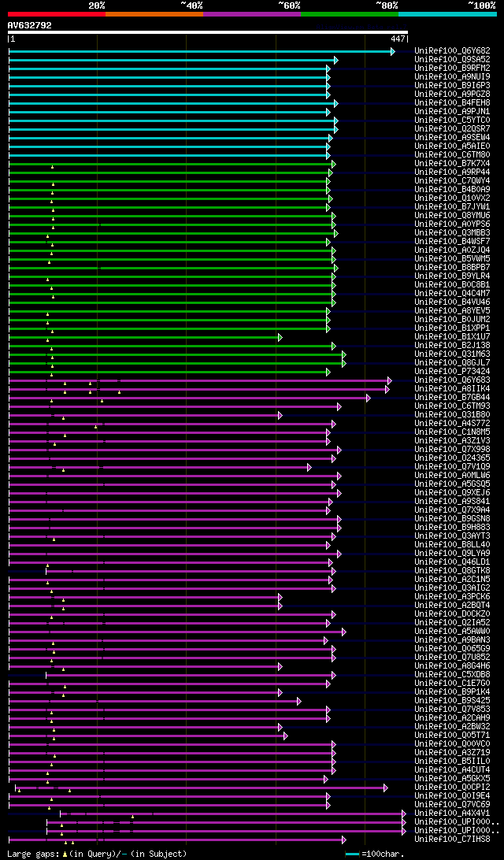The height and width of the screenshot is (860, 504).
Task: Select the UniRef100_C7IHS8 label
Action: coord(453,840)
